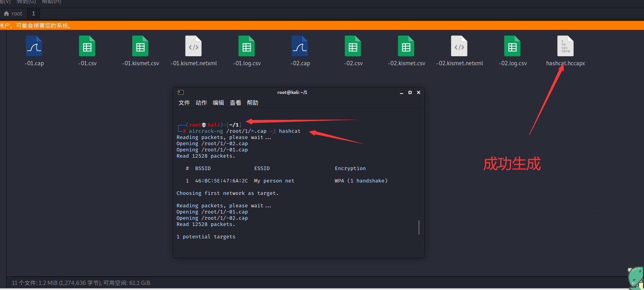This screenshot has width=644, height=290.
Task: Select the hashcat.hccapx binary file icon
Action: click(566, 46)
